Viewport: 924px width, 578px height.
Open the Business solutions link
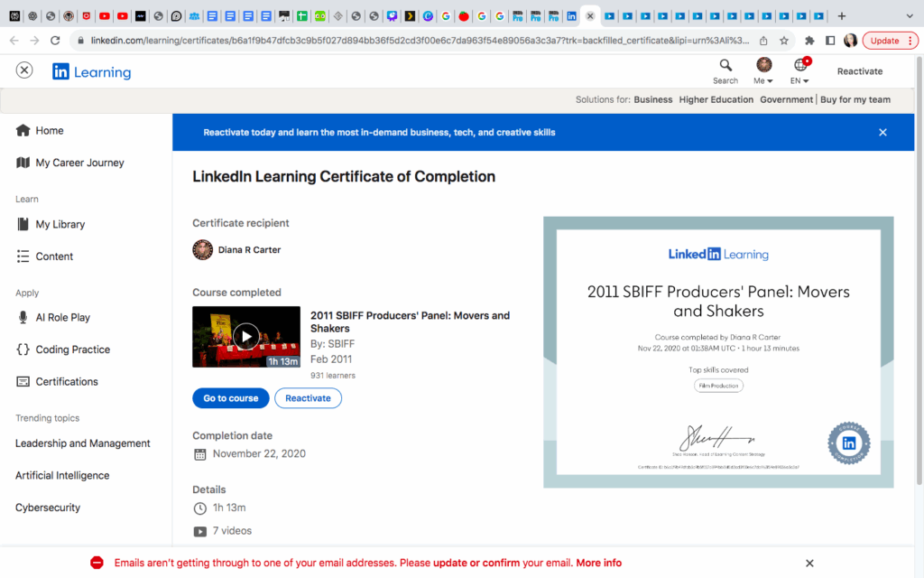[653, 99]
